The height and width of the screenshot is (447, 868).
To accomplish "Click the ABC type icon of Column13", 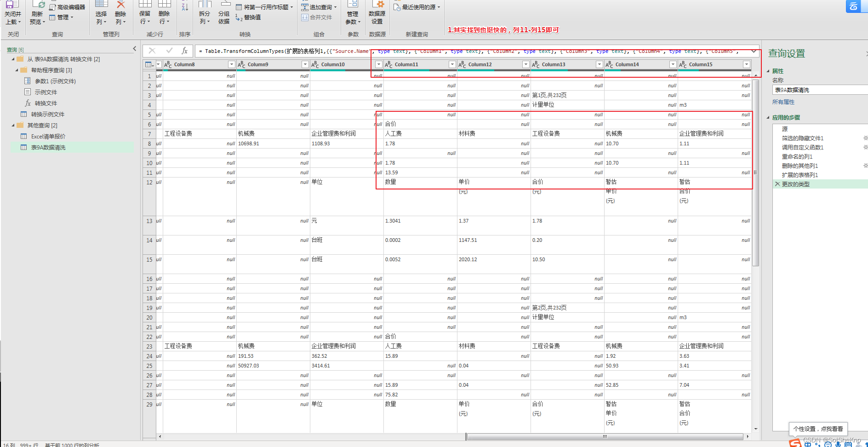I will point(536,64).
